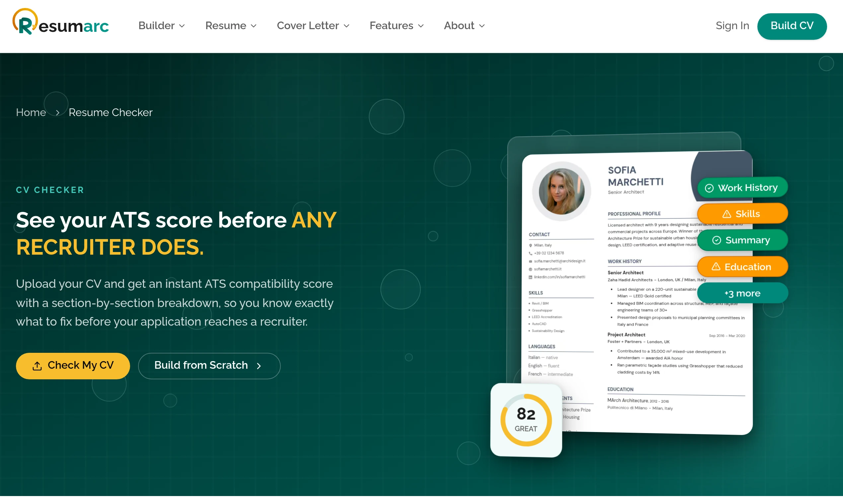The width and height of the screenshot is (843, 504).
Task: Go to Home via breadcrumb
Action: coord(31,112)
